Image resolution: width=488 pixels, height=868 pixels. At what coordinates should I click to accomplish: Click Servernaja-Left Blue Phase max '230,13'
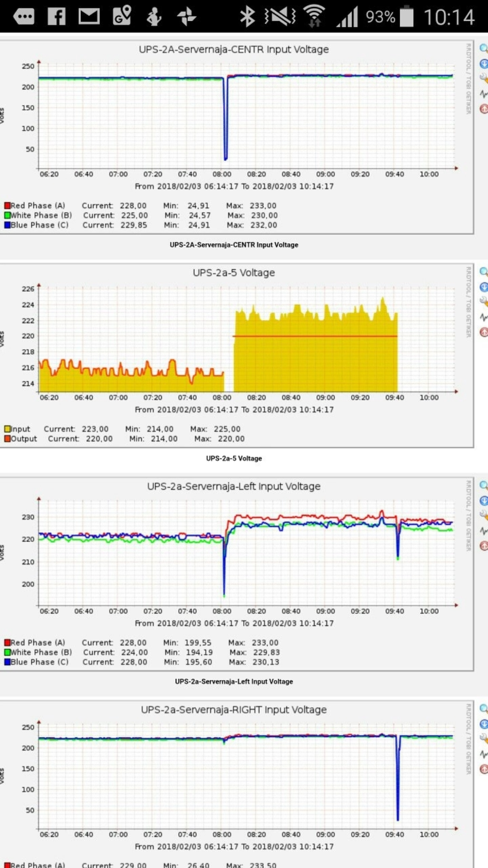(266, 662)
